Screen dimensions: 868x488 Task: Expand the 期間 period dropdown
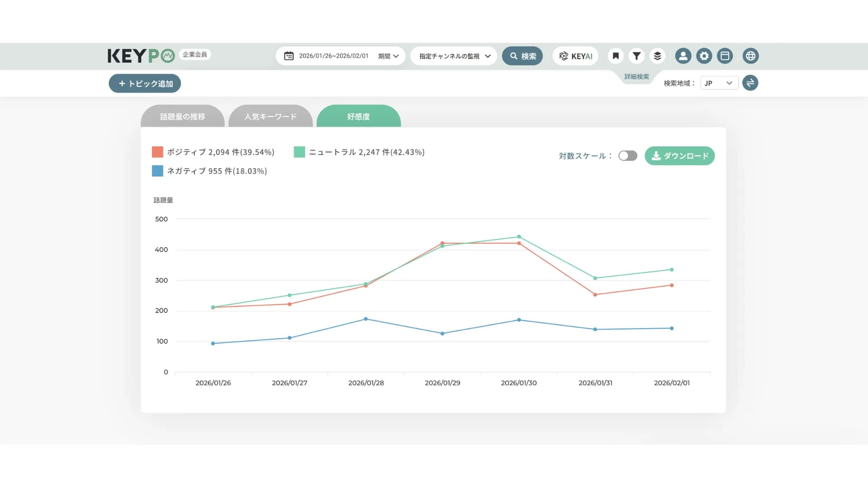pos(388,56)
